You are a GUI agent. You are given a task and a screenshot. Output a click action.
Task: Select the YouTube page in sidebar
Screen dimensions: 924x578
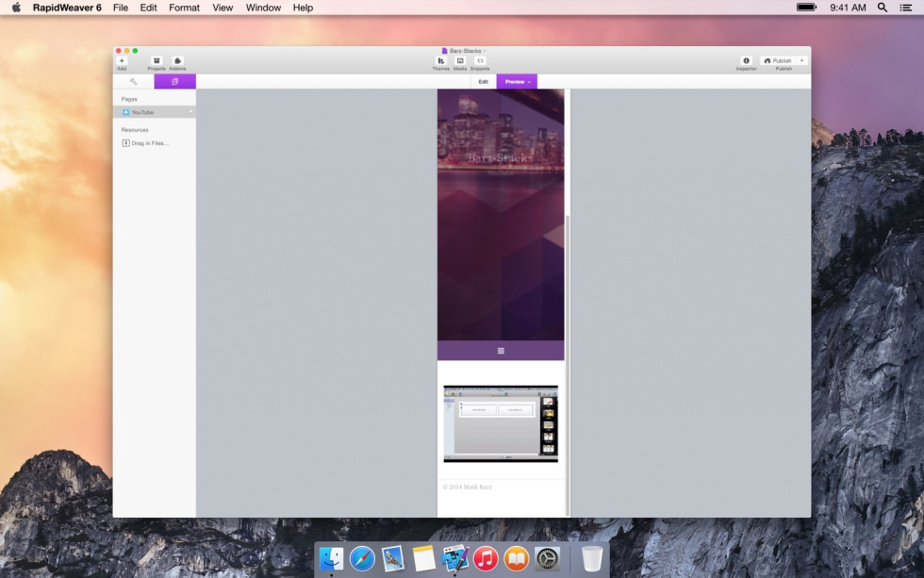tap(155, 112)
